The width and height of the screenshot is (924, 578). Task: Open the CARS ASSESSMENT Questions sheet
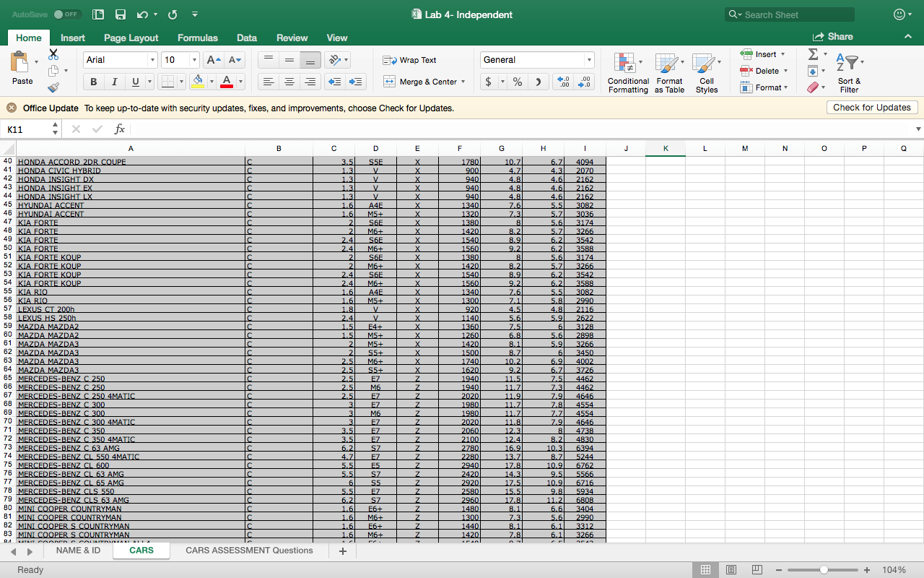249,550
